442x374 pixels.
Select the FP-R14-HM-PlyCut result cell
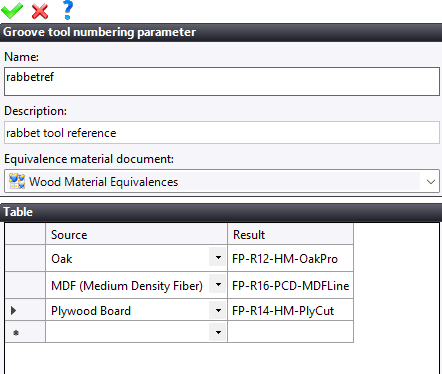coord(290,310)
